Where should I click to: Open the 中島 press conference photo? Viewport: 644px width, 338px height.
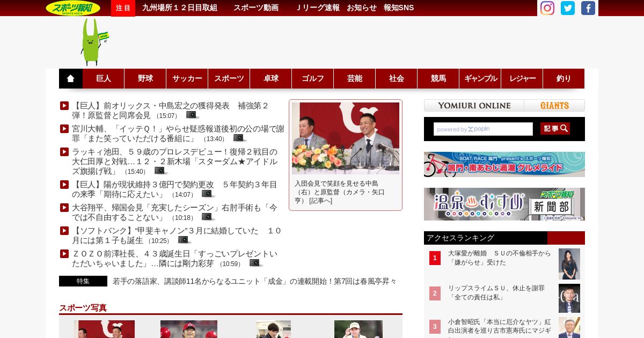click(346, 138)
